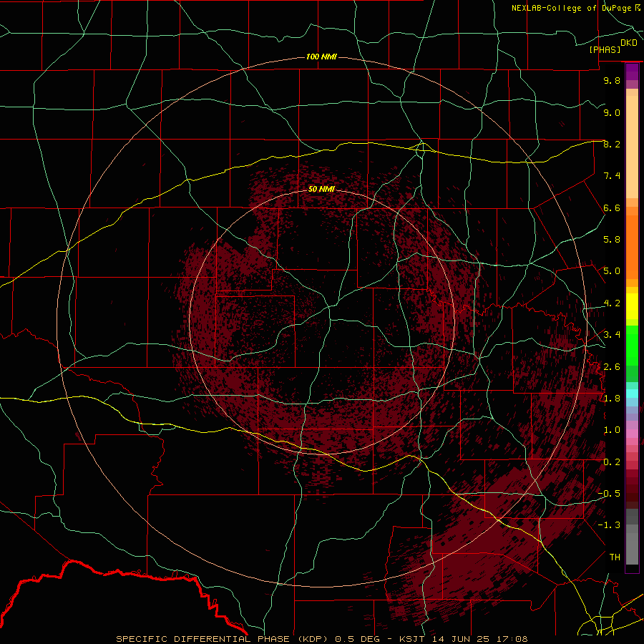Screen dimensions: 644x644
Task: Click the 9.8 legend value
Action: point(612,80)
